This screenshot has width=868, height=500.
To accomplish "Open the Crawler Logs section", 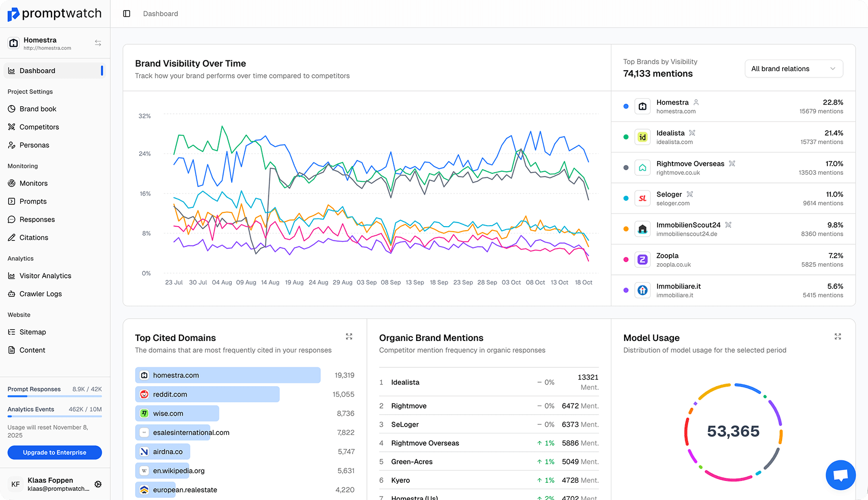I will 40,294.
